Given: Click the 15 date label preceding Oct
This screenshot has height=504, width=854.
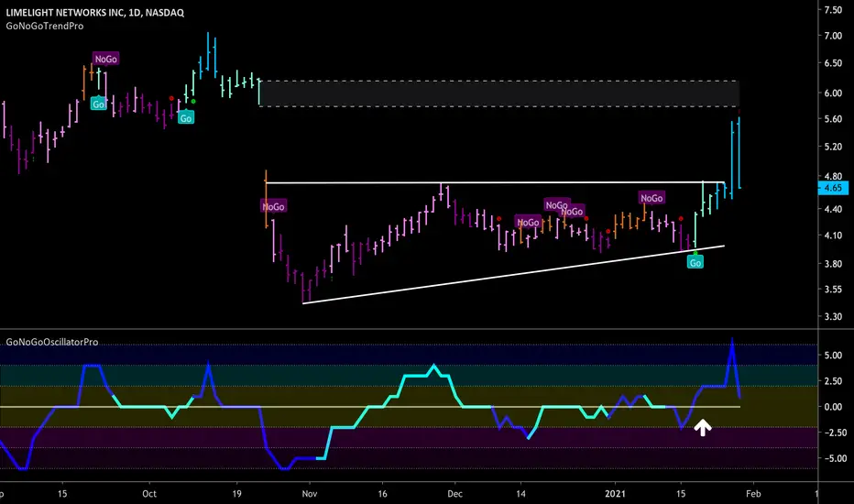Looking at the screenshot, I should pos(62,494).
